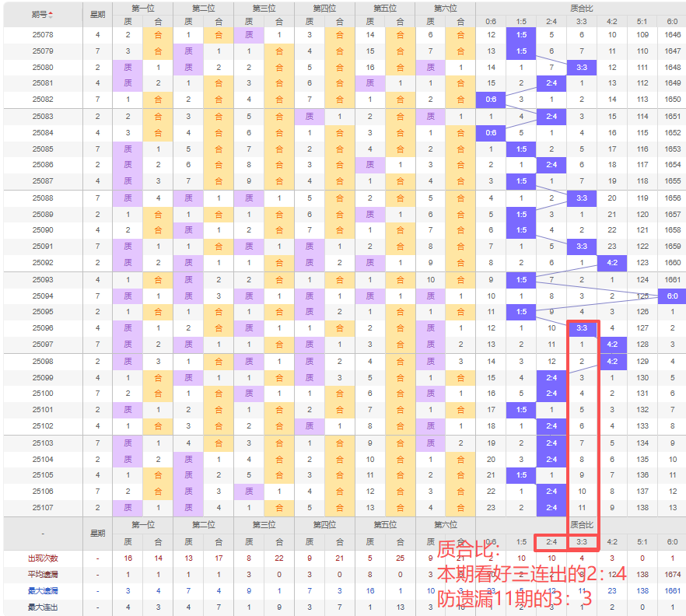
Task: Click the 3:3 badge in row 25096
Action: pyautogui.click(x=582, y=328)
